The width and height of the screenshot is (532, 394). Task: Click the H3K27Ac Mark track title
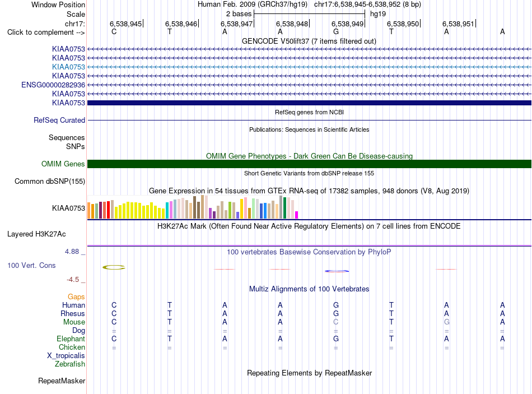coord(309,226)
